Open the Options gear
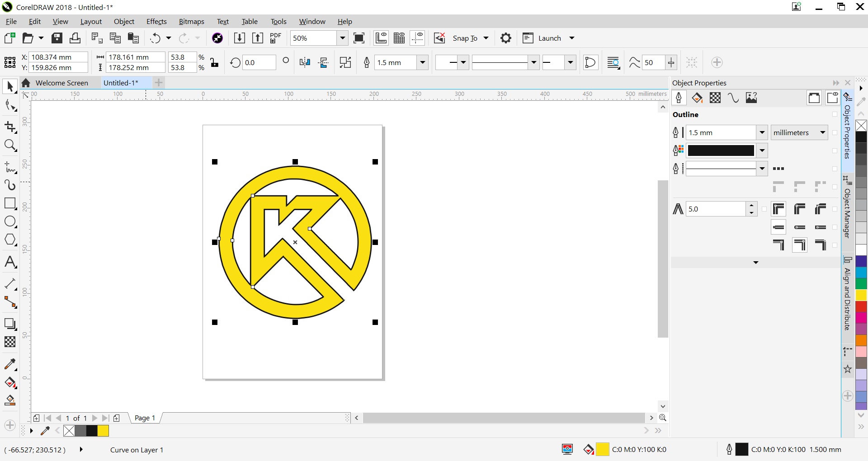 (x=506, y=38)
